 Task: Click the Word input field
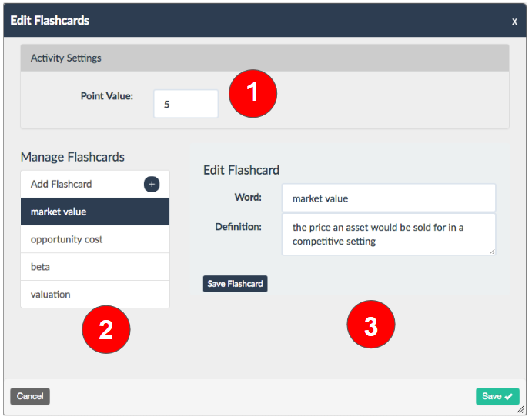point(389,198)
